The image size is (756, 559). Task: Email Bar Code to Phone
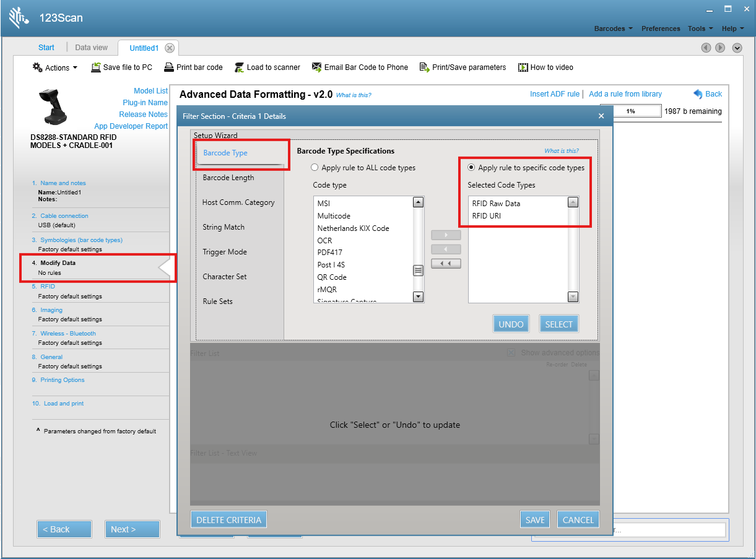pos(360,67)
